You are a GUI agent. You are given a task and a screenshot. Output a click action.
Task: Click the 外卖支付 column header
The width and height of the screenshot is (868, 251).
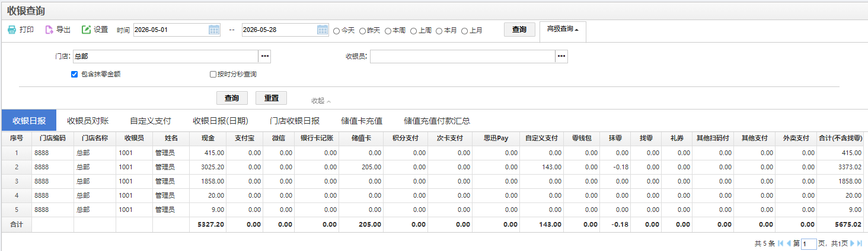tap(796, 138)
